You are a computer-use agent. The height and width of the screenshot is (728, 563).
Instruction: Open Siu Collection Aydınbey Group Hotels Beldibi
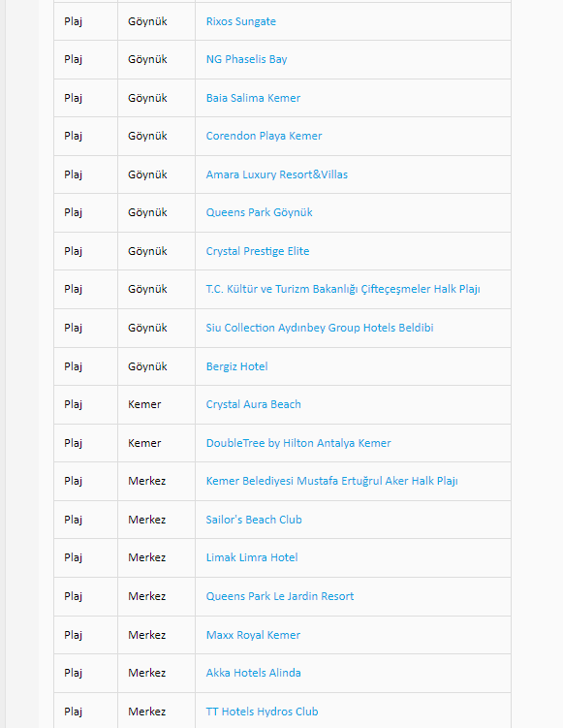pyautogui.click(x=320, y=328)
